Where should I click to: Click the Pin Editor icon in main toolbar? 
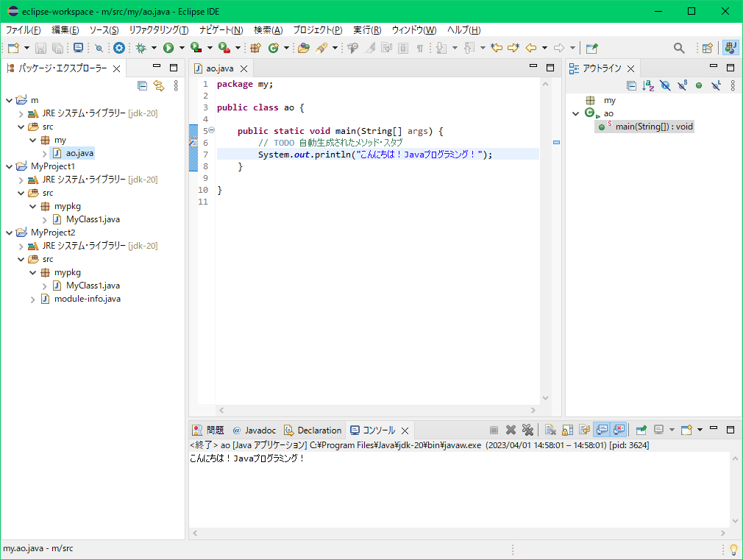click(x=592, y=48)
